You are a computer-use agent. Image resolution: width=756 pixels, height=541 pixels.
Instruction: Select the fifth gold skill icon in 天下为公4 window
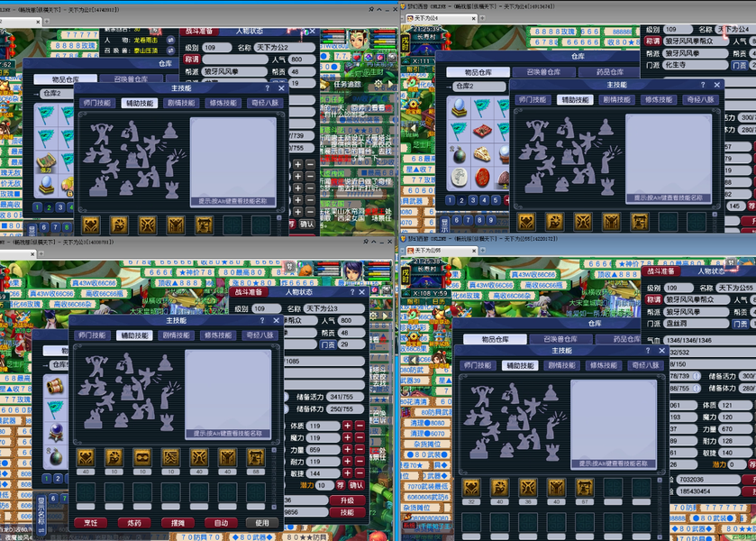pyautogui.click(x=640, y=222)
